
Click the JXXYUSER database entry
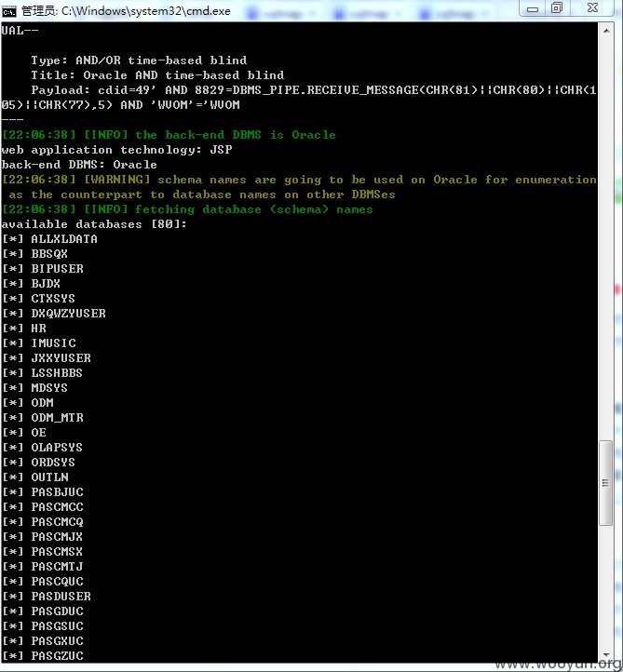click(47, 357)
